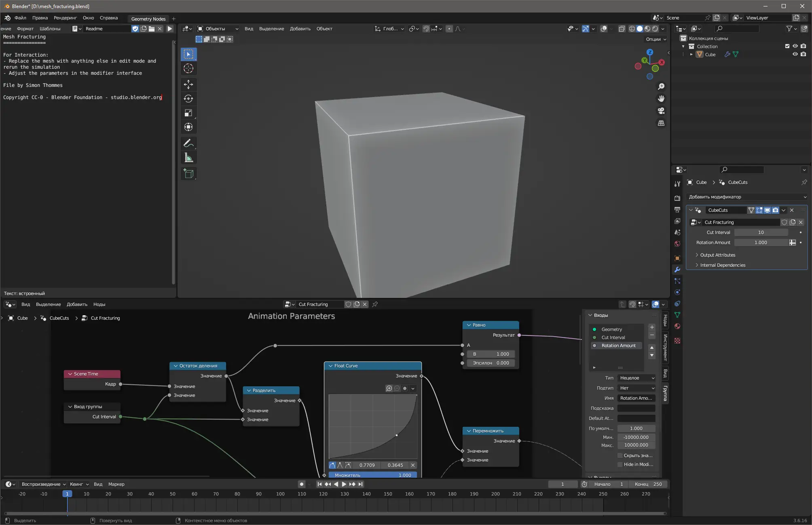Viewport: 812px width, 525px height.
Task: Activate the Move tool
Action: point(188,84)
